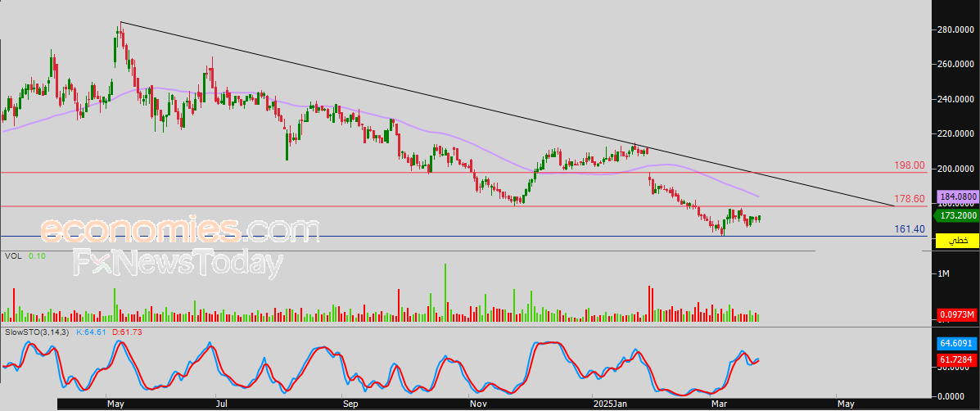This screenshot has height=411, width=980.
Task: Select the 260.0000 price axis value
Action: [x=955, y=65]
